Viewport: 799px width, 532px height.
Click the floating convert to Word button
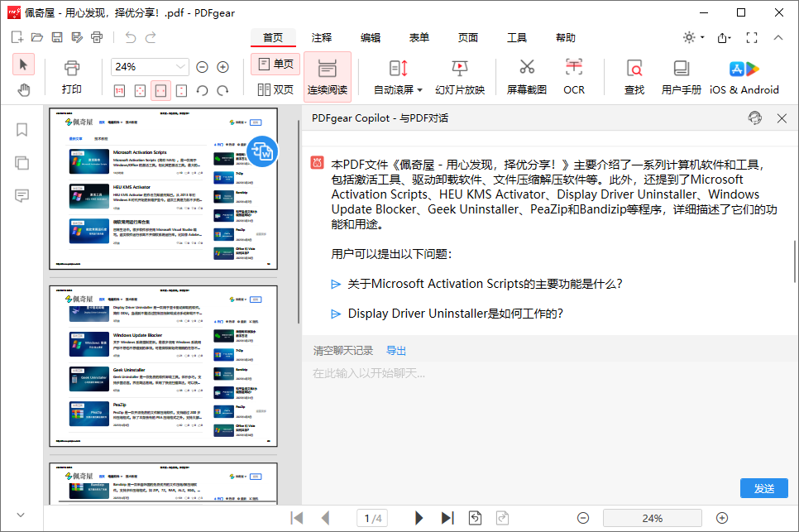(262, 151)
